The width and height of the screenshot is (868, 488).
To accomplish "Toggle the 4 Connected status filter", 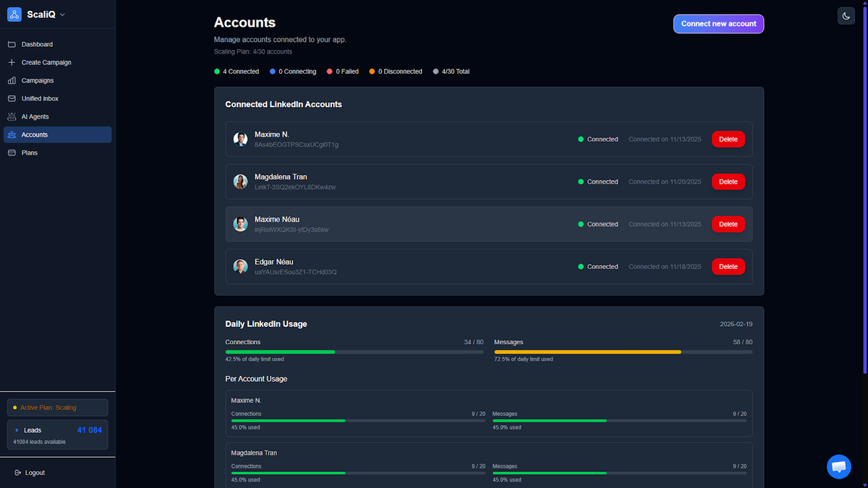I will point(237,71).
